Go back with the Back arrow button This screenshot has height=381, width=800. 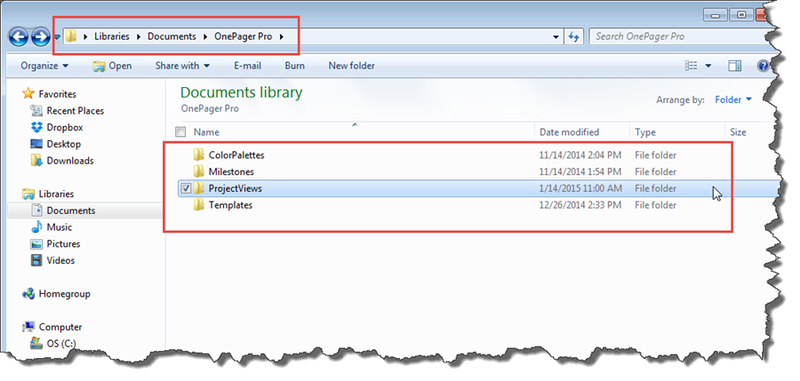[18, 37]
